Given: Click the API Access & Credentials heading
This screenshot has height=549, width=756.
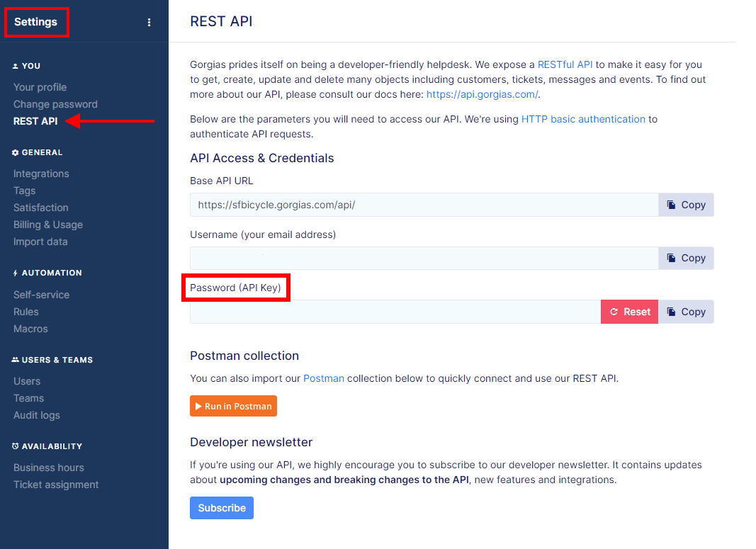Looking at the screenshot, I should 262,158.
